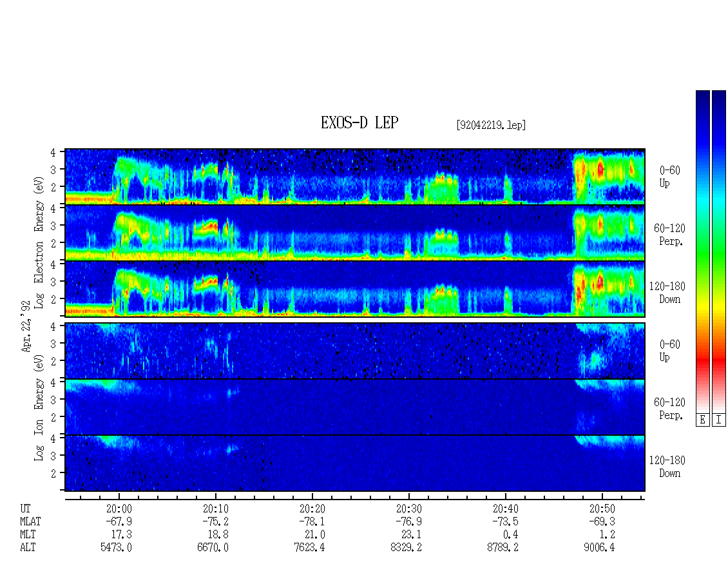This screenshot has height=564, width=728.
Task: Click the electron 60-120 Perp. spectrogram panel
Action: (x=355, y=233)
